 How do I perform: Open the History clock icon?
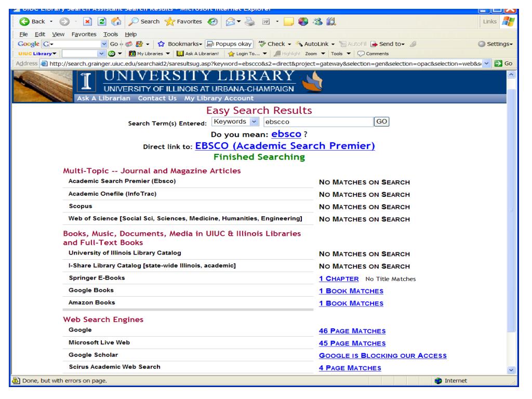pyautogui.click(x=212, y=22)
